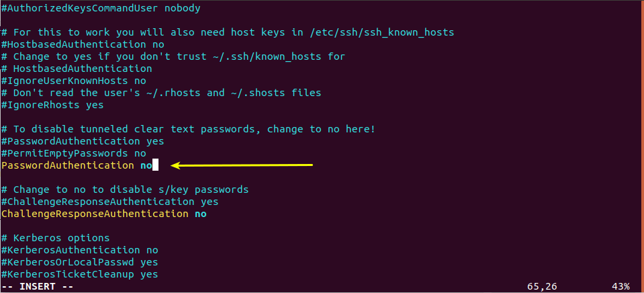Click the #IgnoreRhosts yes line
The height and width of the screenshot is (293, 644).
point(52,106)
